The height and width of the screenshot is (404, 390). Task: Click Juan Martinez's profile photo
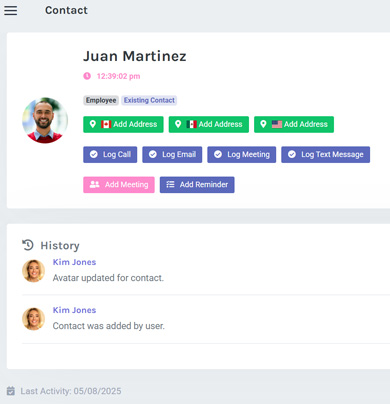(45, 120)
